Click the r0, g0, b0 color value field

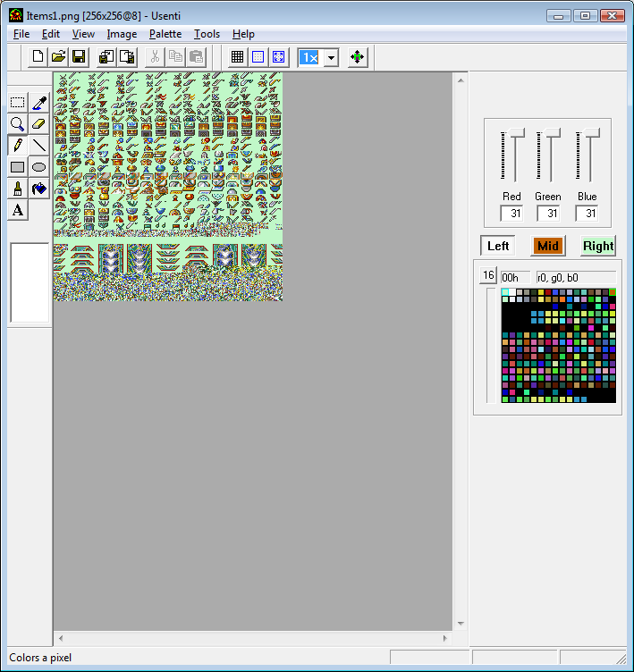click(x=576, y=278)
